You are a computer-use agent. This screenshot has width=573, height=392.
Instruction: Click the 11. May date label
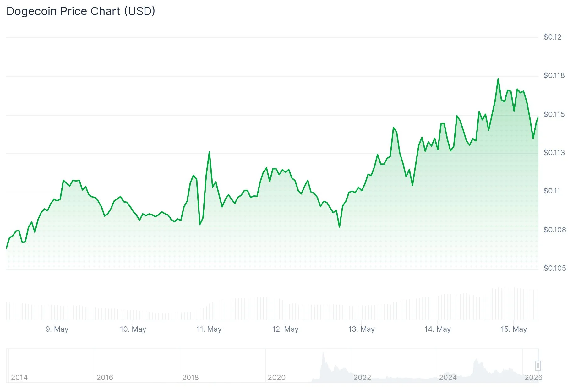[209, 329]
